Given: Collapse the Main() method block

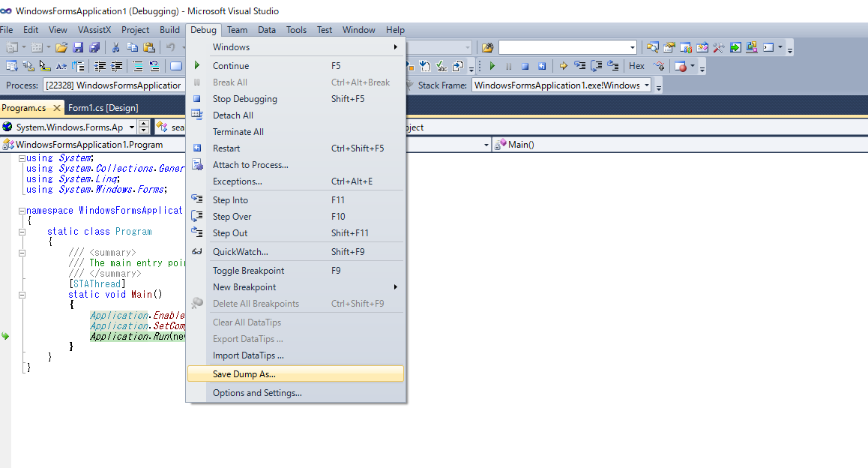Looking at the screenshot, I should (x=22, y=295).
